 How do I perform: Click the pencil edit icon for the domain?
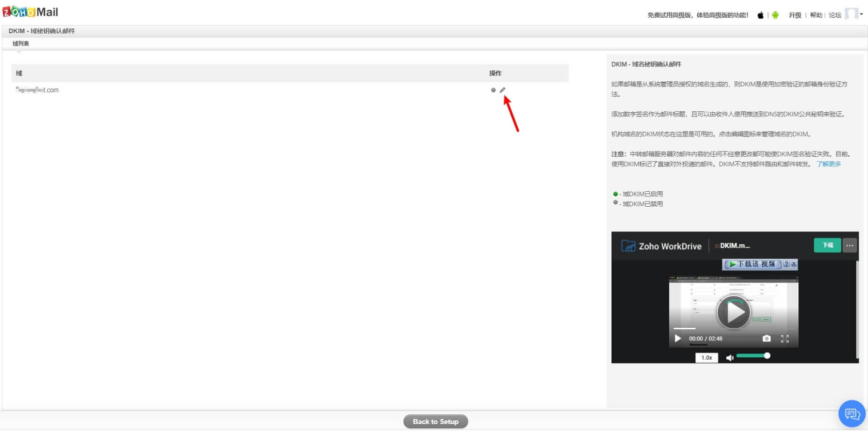(x=502, y=90)
